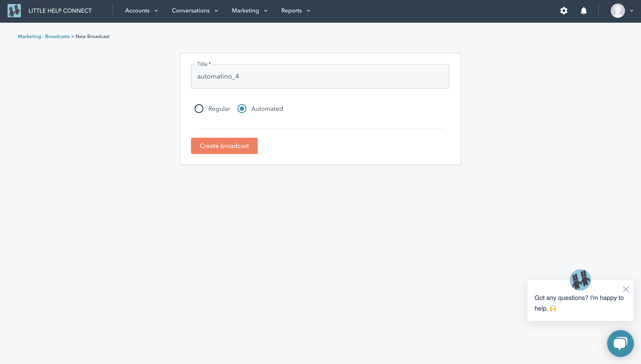Open the settings gear icon
The width and height of the screenshot is (641, 364).
564,11
